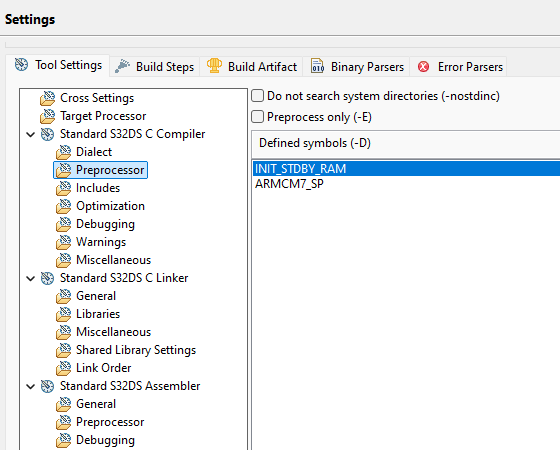
Task: Click the Link Order folder icon
Action: 64,368
